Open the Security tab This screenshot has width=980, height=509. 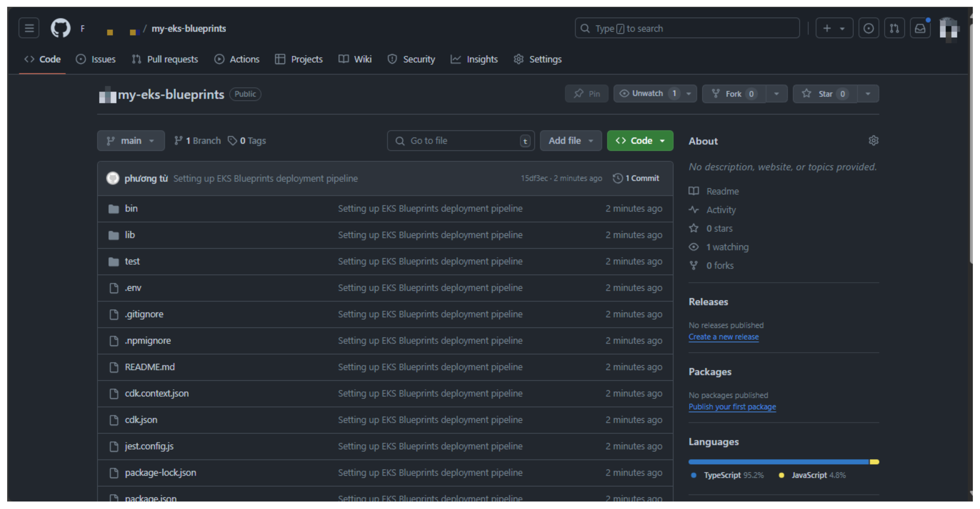point(411,59)
